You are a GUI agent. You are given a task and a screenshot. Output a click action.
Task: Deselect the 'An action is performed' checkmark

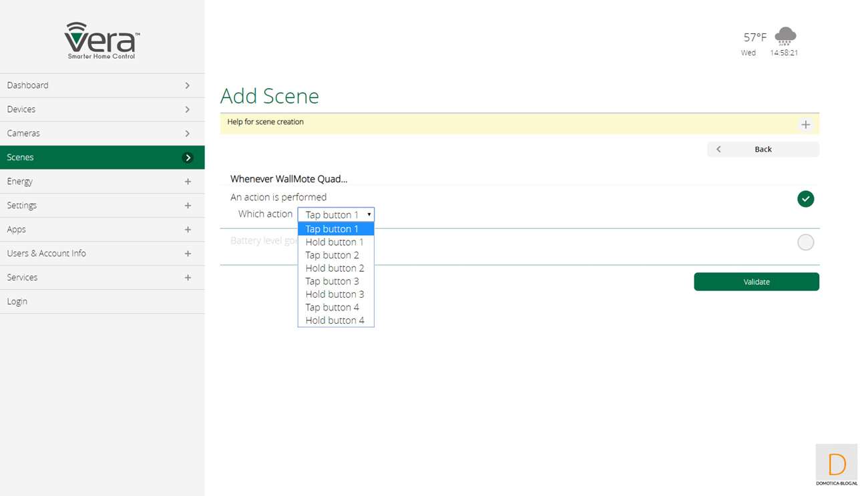point(805,199)
